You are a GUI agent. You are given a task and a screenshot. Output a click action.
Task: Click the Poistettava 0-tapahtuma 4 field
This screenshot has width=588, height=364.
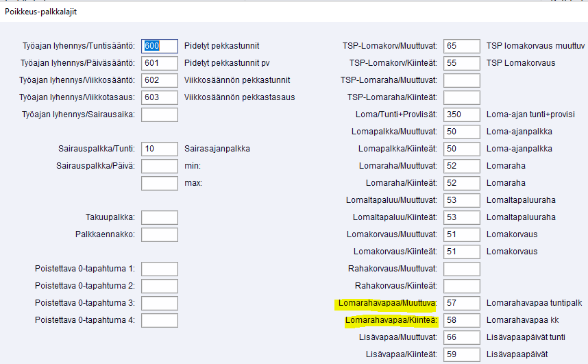pyautogui.click(x=159, y=320)
